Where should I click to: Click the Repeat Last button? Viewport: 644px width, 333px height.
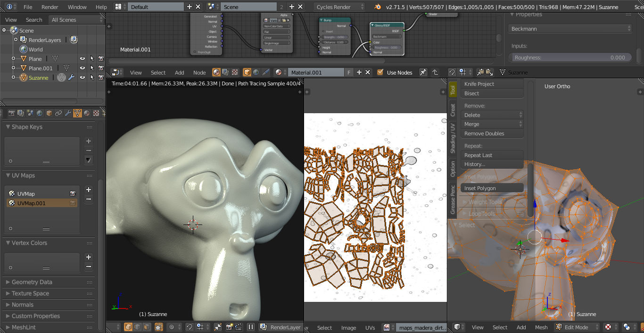[492, 155]
